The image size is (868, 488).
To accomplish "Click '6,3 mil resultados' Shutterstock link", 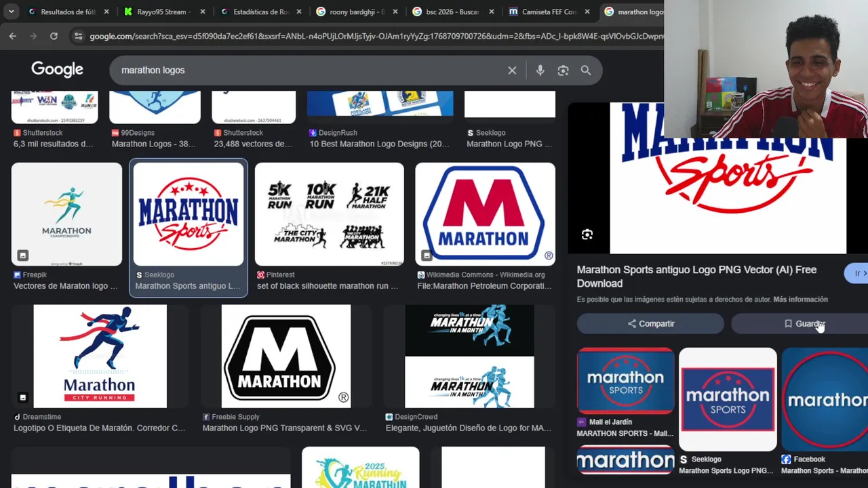I will tap(54, 144).
